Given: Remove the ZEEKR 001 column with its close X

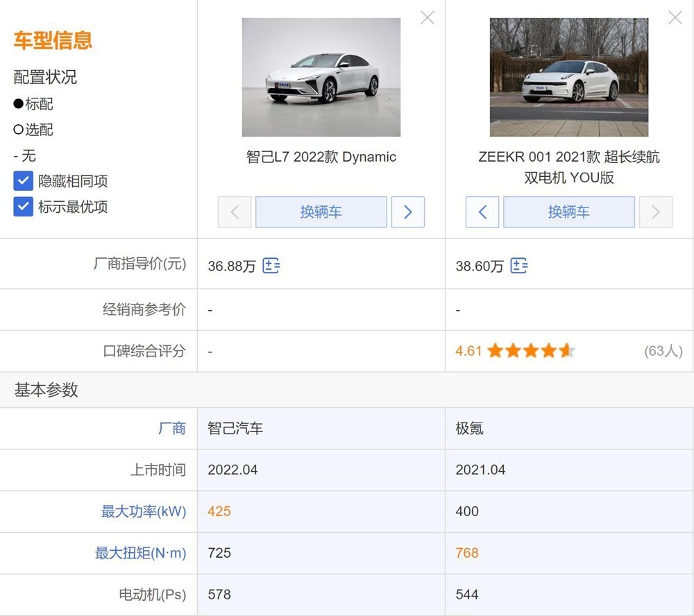Looking at the screenshot, I should point(675,18).
